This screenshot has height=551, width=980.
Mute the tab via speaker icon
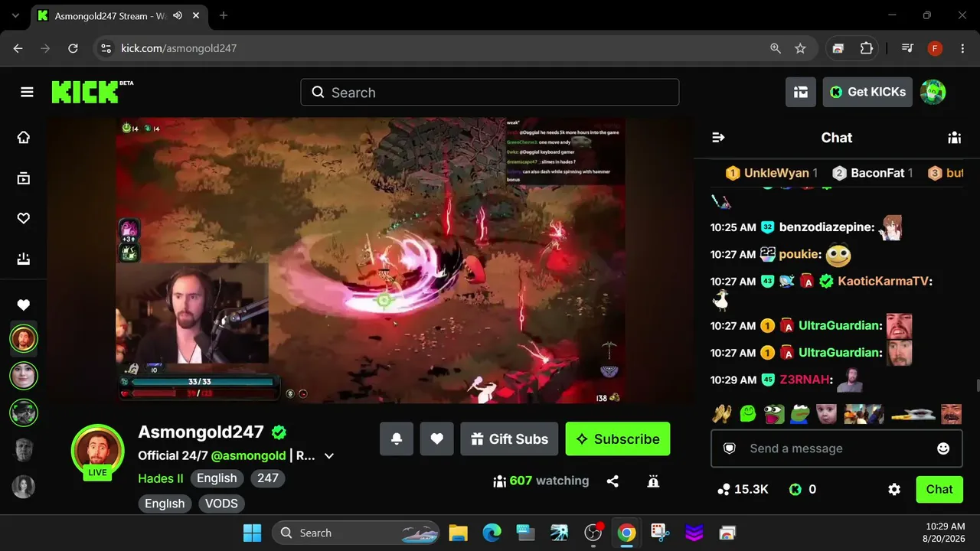click(178, 16)
